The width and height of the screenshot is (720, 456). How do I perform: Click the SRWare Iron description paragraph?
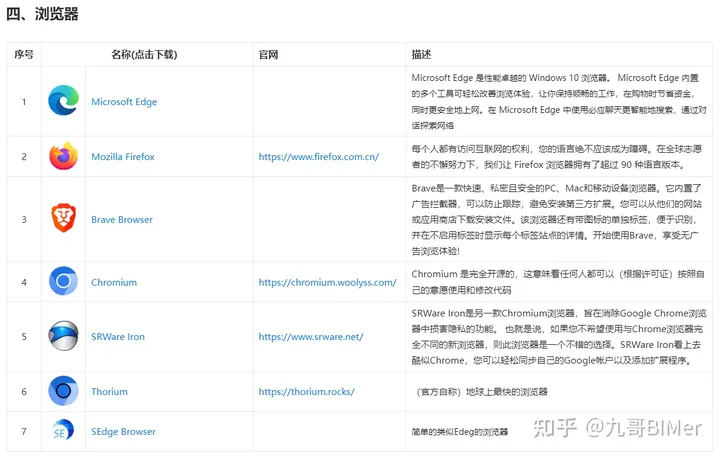click(x=559, y=337)
